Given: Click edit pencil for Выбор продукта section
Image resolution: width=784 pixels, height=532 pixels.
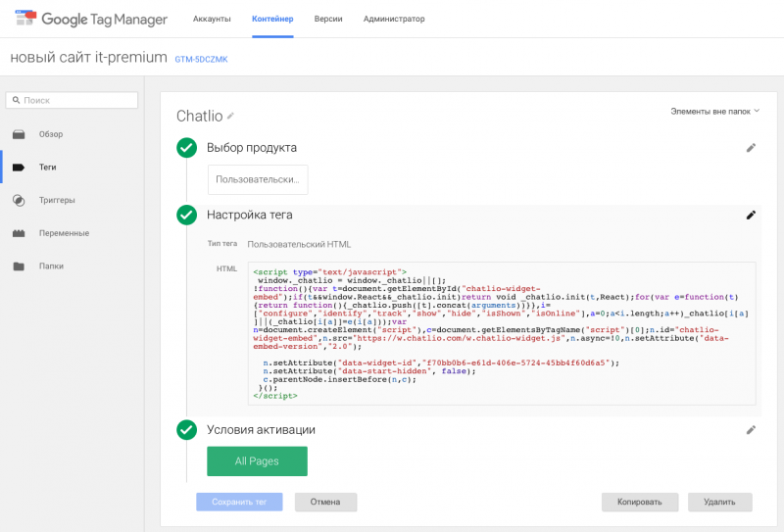Looking at the screenshot, I should [751, 148].
